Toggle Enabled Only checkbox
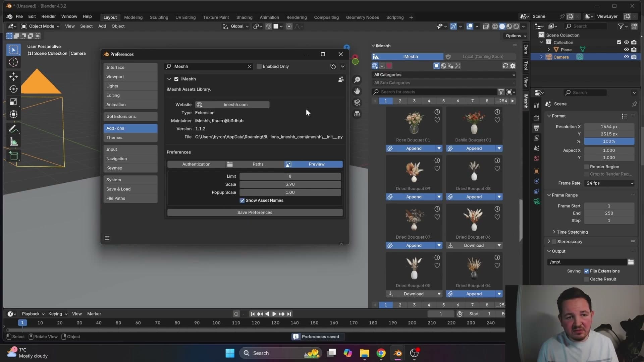Image resolution: width=644 pixels, height=362 pixels. point(259,66)
